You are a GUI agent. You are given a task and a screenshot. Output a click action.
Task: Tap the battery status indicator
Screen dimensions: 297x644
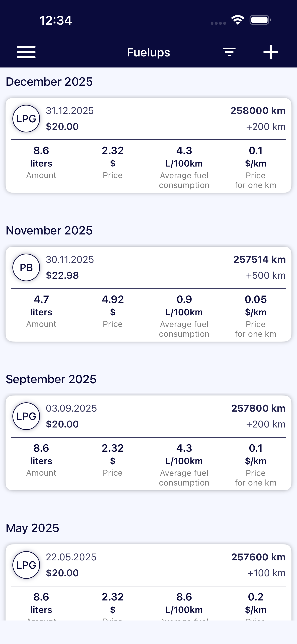260,20
